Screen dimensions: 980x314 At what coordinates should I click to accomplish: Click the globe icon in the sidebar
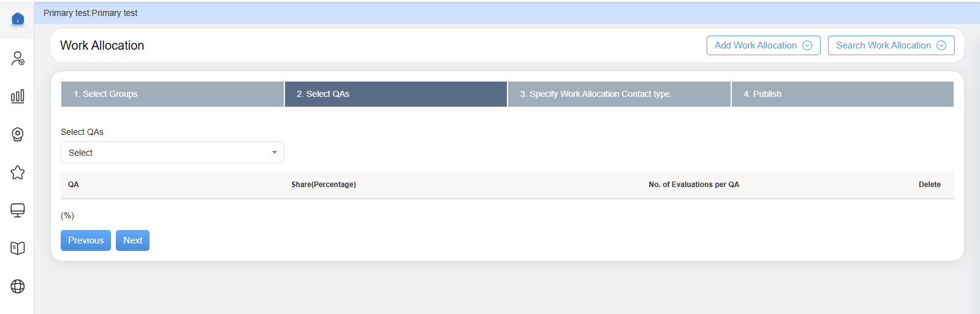point(18,286)
